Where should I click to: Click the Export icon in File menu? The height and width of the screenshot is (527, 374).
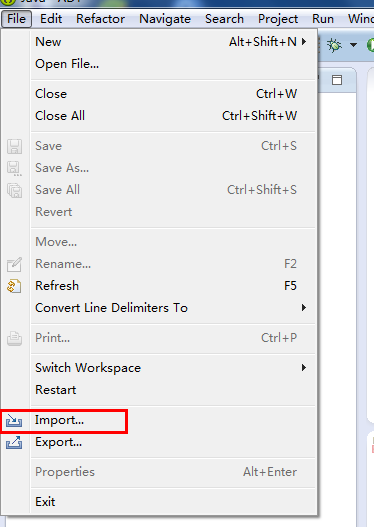[x=14, y=442]
